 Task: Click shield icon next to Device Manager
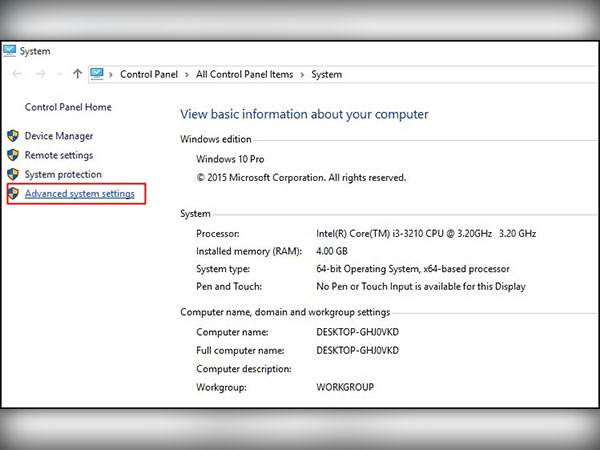point(13,135)
